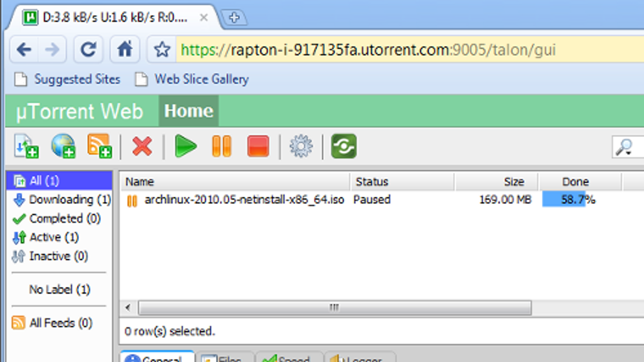Click the green remote connection icon

tap(344, 146)
